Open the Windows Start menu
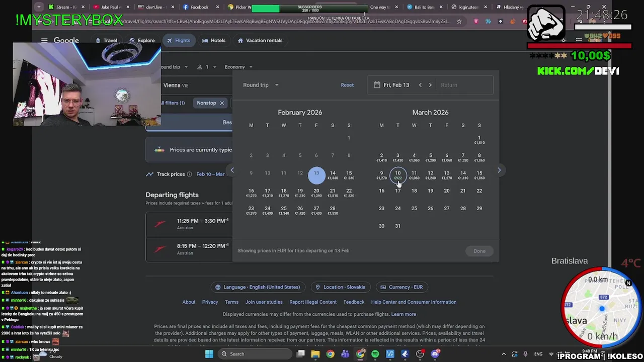644x362 pixels. [x=209, y=354]
